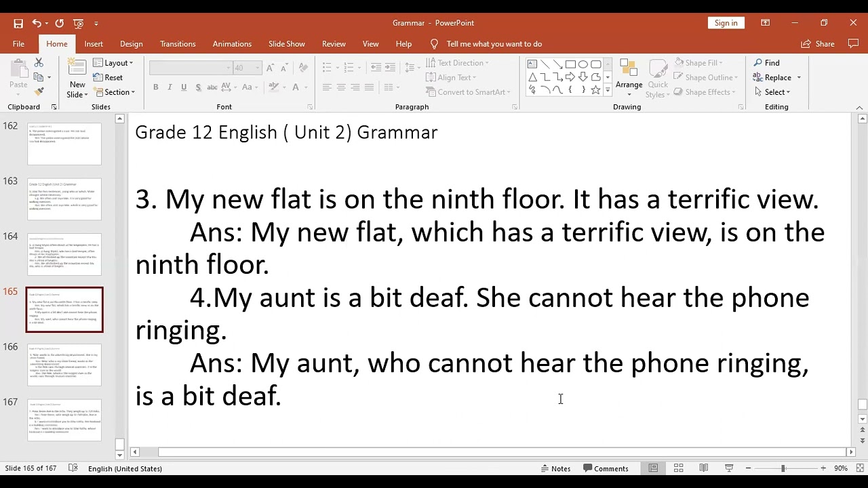Open the Share option
This screenshot has width=868, height=488.
(x=818, y=44)
